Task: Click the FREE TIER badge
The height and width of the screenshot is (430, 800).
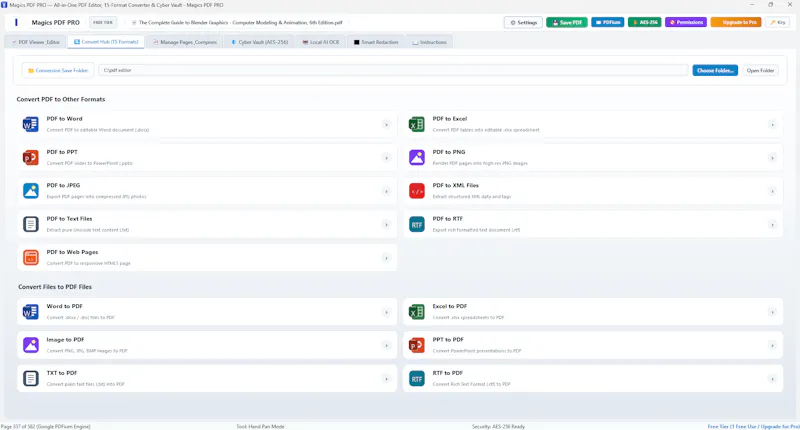Action: [x=103, y=22]
